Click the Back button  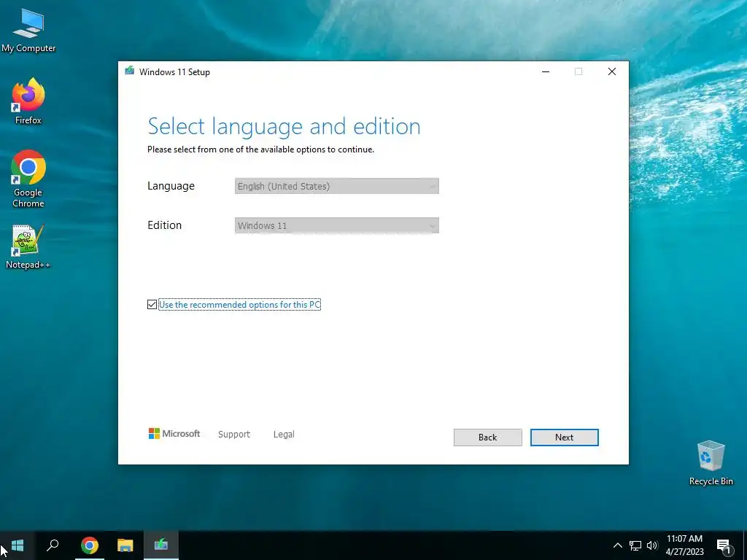click(x=487, y=437)
